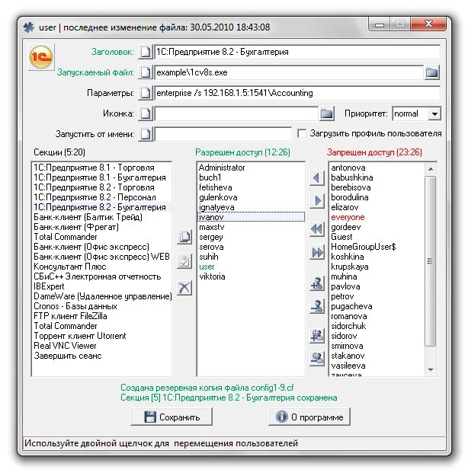Click the bottom user group icon
Image resolution: width=468 pixels, height=476 pixels.
(317, 359)
